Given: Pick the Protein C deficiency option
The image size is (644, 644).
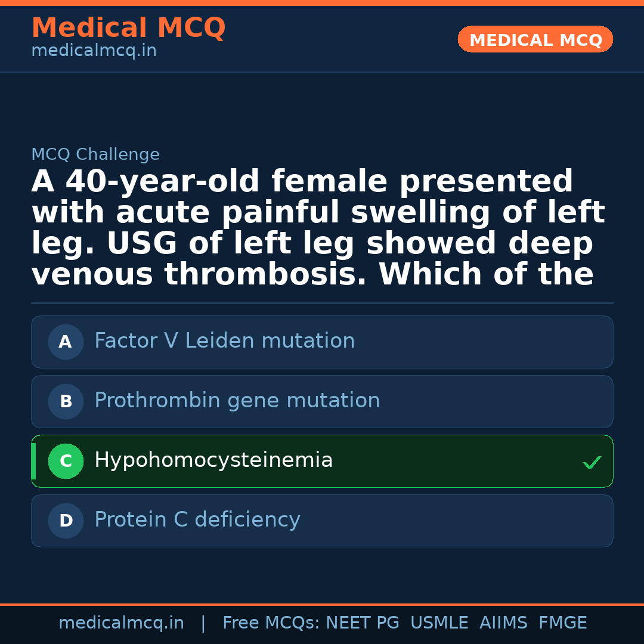Looking at the screenshot, I should click(x=197, y=520).
